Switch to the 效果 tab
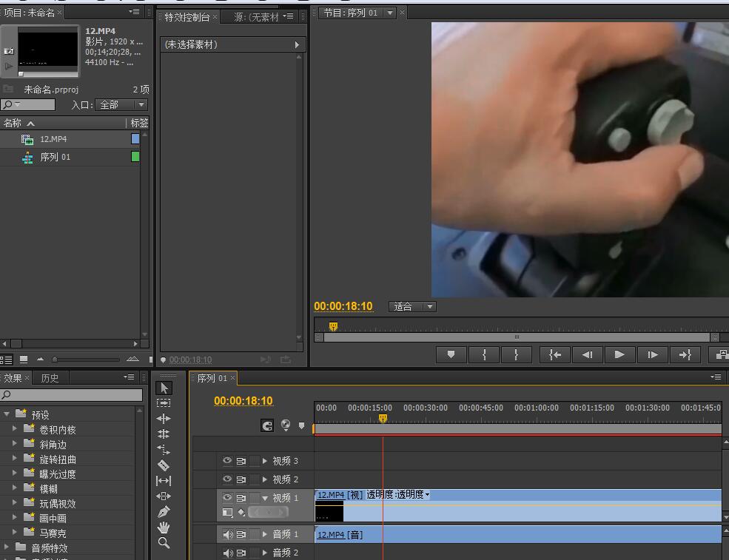Image resolution: width=729 pixels, height=560 pixels. pos(13,378)
